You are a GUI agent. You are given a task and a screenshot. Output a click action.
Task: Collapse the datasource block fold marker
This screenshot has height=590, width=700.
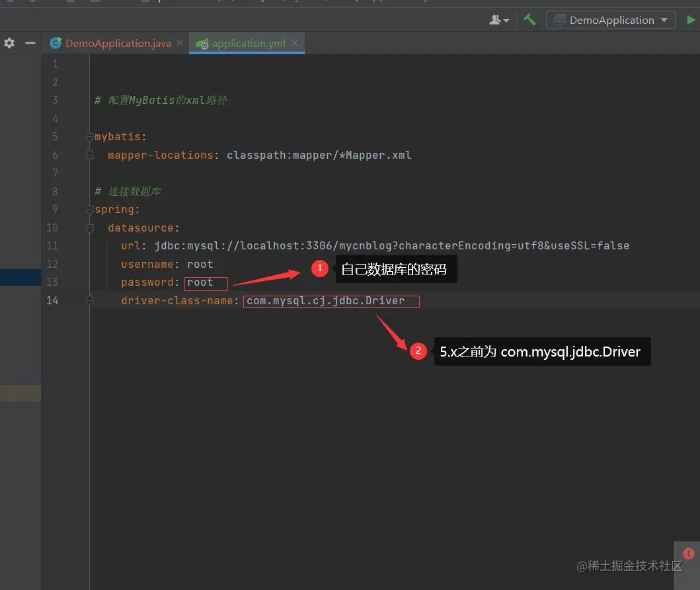89,228
